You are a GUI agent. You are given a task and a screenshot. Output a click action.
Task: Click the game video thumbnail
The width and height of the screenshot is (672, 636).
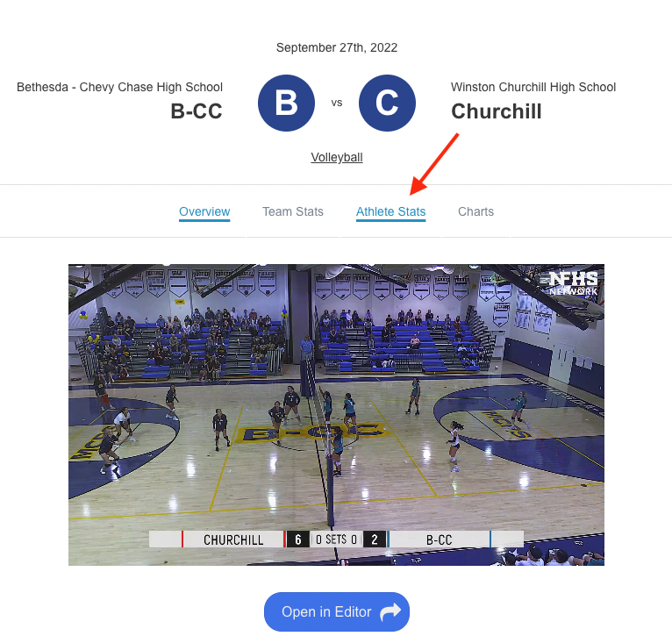[x=336, y=415]
